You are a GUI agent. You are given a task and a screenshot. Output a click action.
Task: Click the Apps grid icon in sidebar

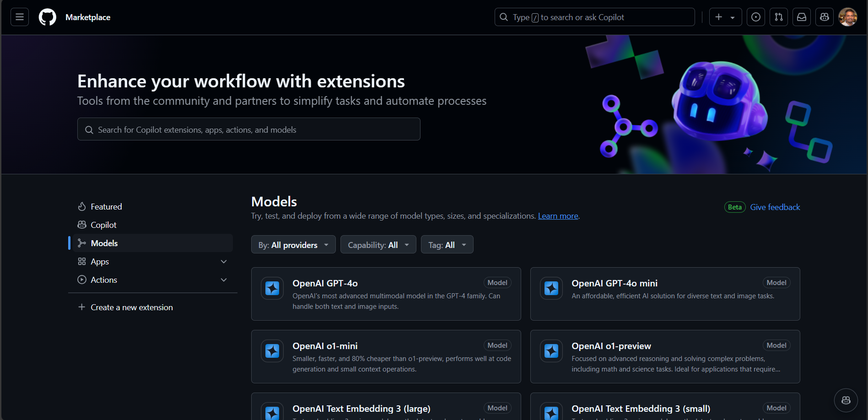pos(82,261)
